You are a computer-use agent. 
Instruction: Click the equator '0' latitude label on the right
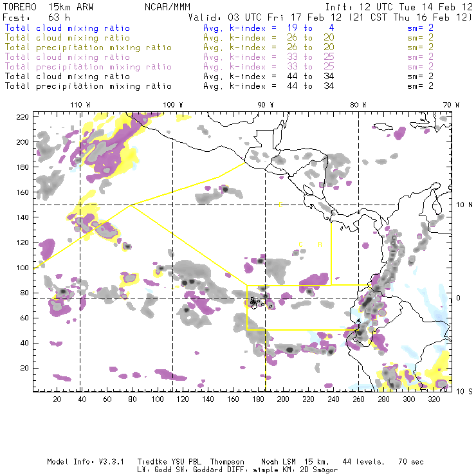(x=459, y=298)
